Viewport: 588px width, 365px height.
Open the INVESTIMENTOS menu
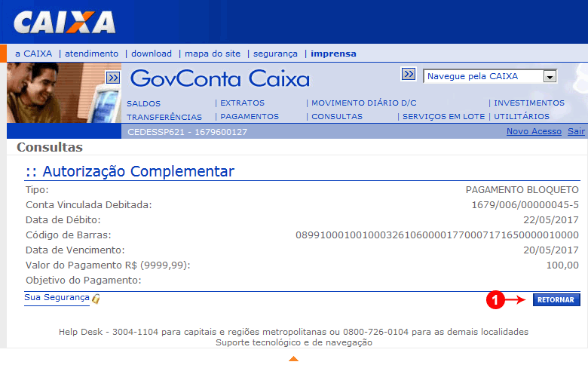click(528, 103)
